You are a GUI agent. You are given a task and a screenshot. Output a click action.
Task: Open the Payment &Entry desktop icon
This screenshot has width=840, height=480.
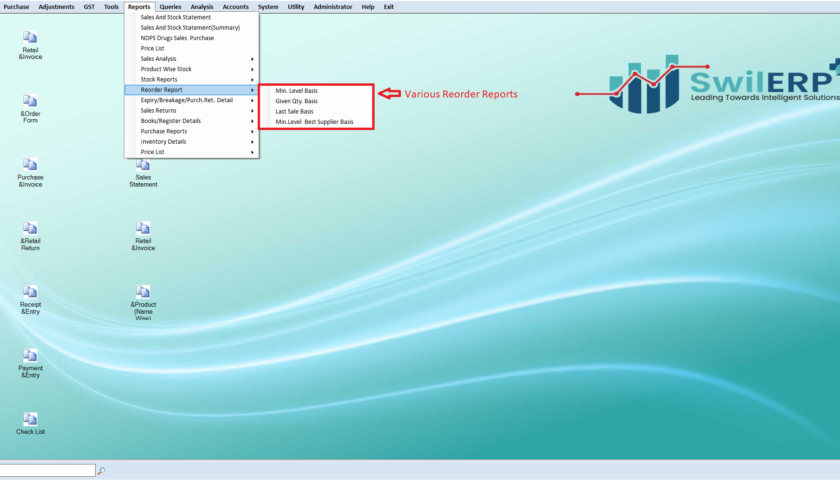click(x=30, y=364)
